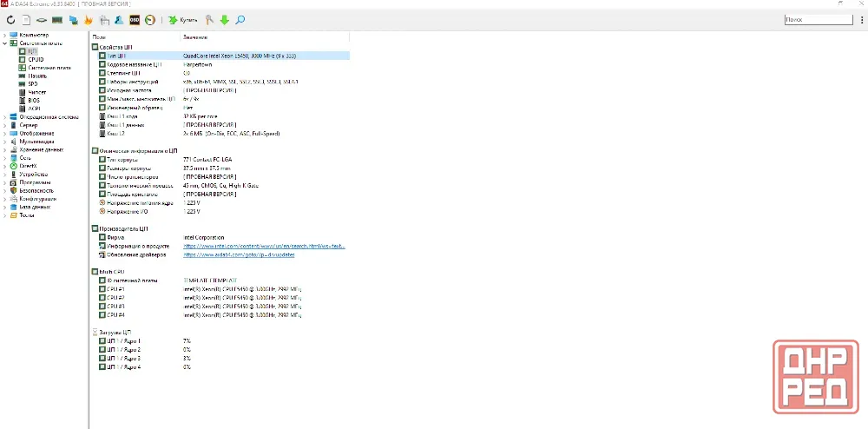Viewport: 868px width, 429px height.
Task: Select the Фирма Intel Corporation row
Action: [224, 237]
